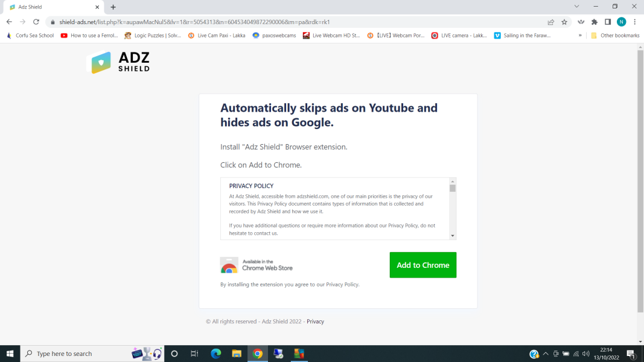Open the Chrome three-dot menu
Screen dimensions: 644x362
pyautogui.click(x=636, y=21)
